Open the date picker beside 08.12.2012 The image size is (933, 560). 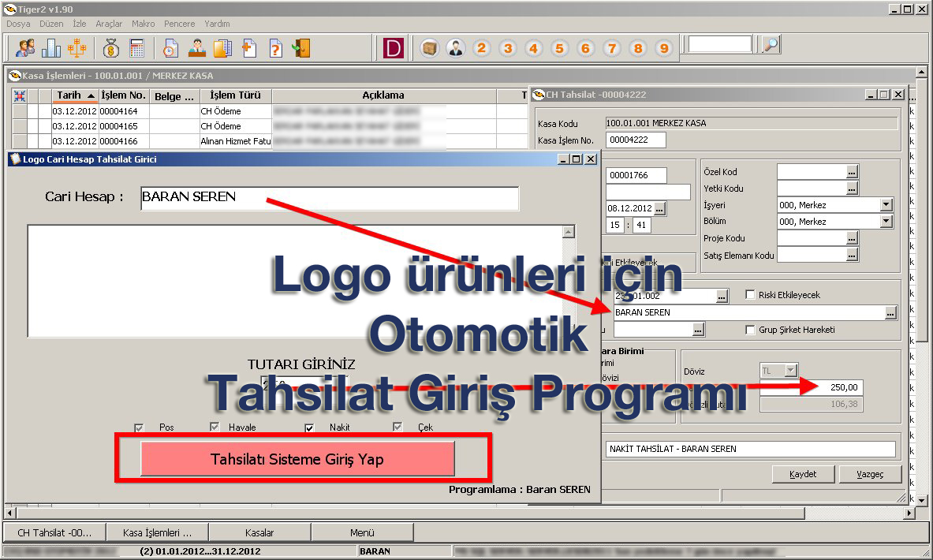(659, 208)
